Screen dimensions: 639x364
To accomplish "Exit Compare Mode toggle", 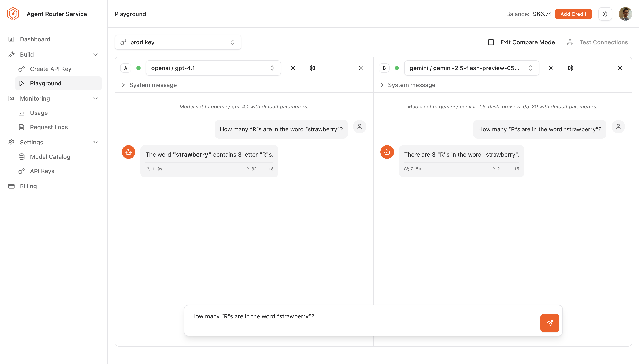I will pos(521,42).
